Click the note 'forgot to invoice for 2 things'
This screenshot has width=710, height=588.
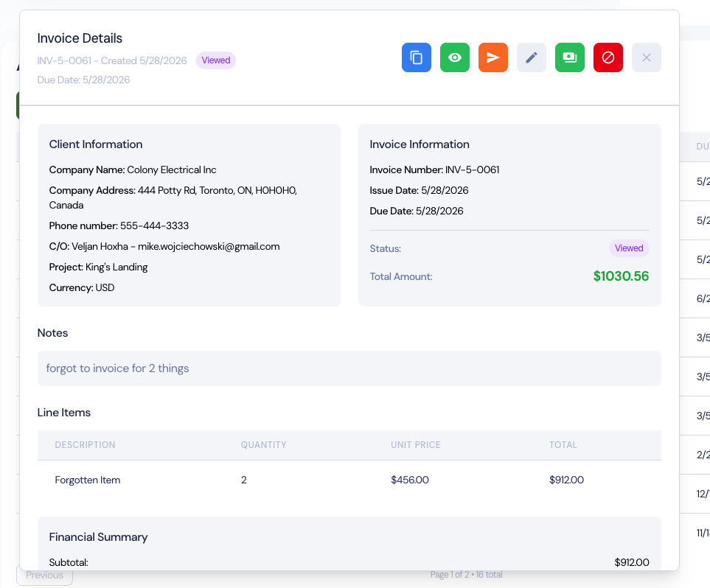117,368
